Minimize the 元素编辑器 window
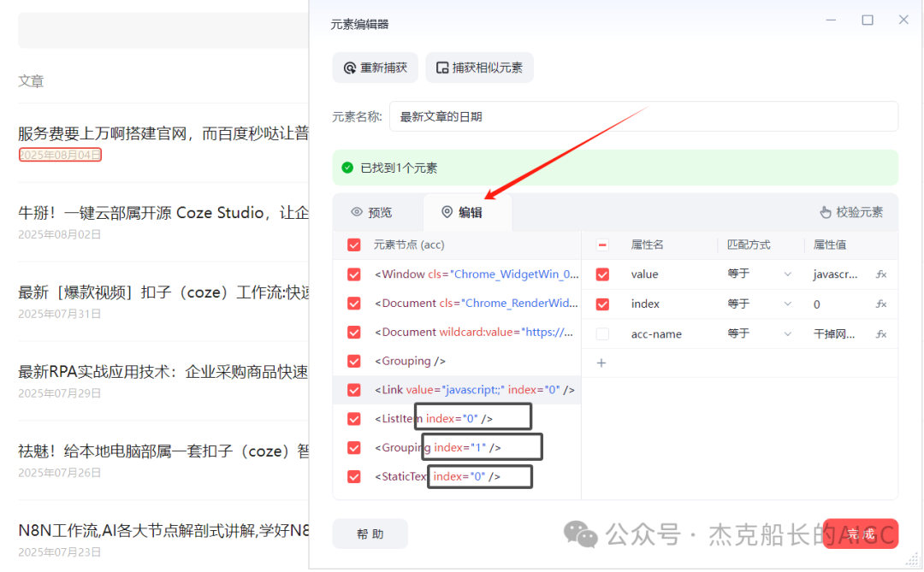The image size is (924, 572). pos(831,20)
